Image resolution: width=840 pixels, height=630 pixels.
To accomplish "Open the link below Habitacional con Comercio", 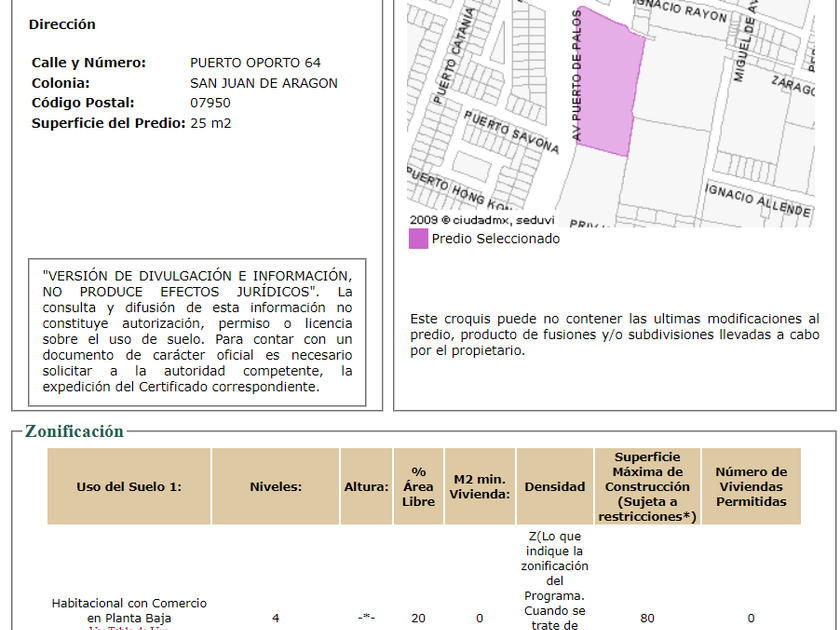I will (x=129, y=627).
